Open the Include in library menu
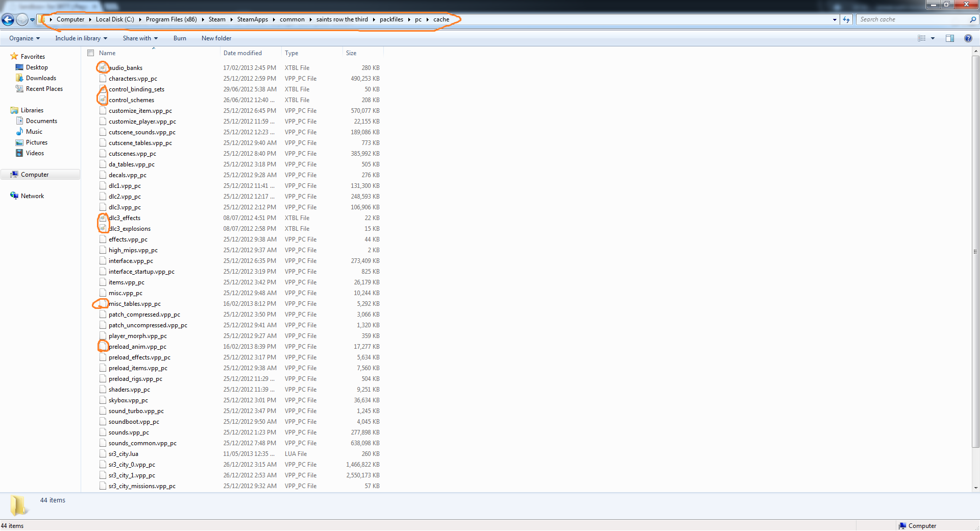Image resolution: width=980 pixels, height=531 pixels. click(x=81, y=38)
